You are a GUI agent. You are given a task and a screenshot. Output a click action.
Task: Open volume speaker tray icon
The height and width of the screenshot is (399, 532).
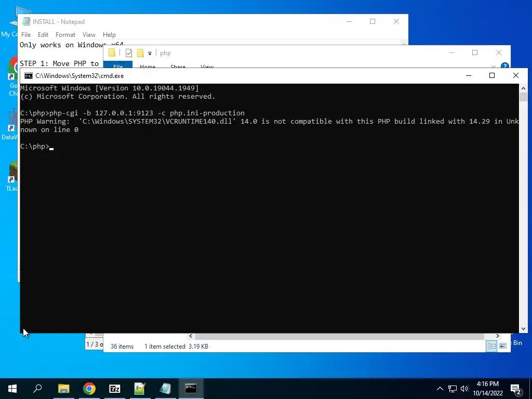click(464, 389)
